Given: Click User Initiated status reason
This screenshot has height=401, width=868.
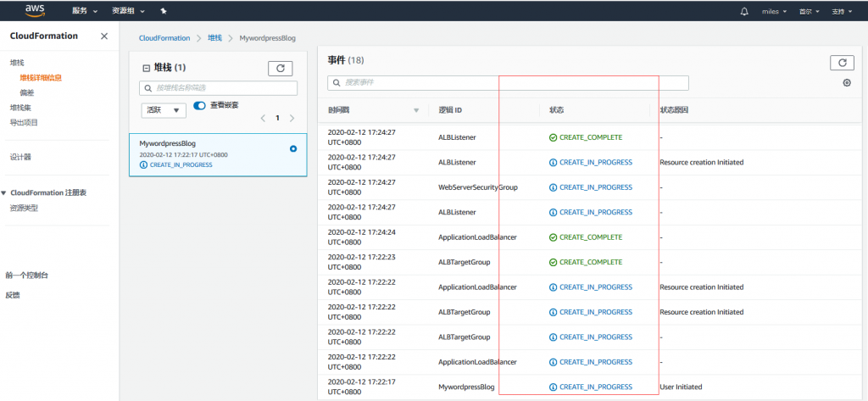Looking at the screenshot, I should click(x=681, y=387).
